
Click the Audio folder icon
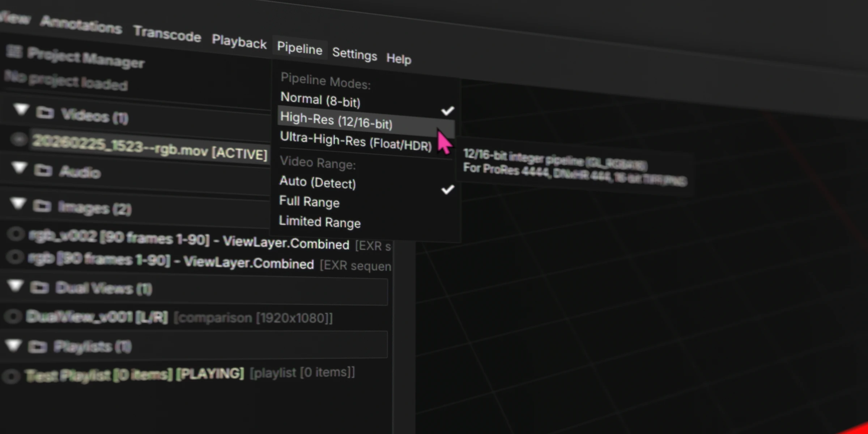pos(43,170)
